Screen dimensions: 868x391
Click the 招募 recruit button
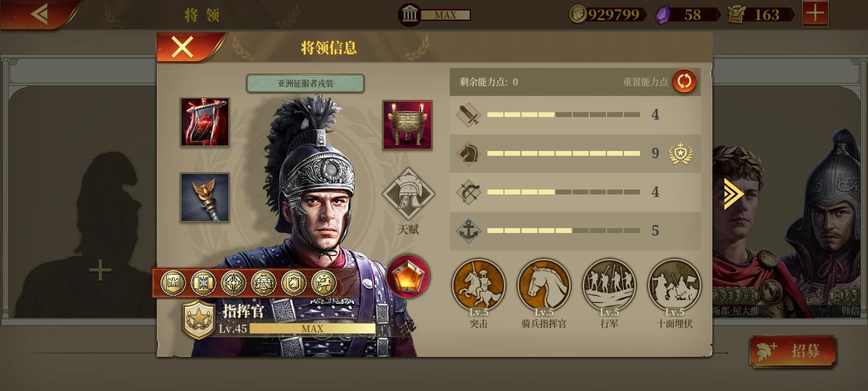(x=793, y=351)
